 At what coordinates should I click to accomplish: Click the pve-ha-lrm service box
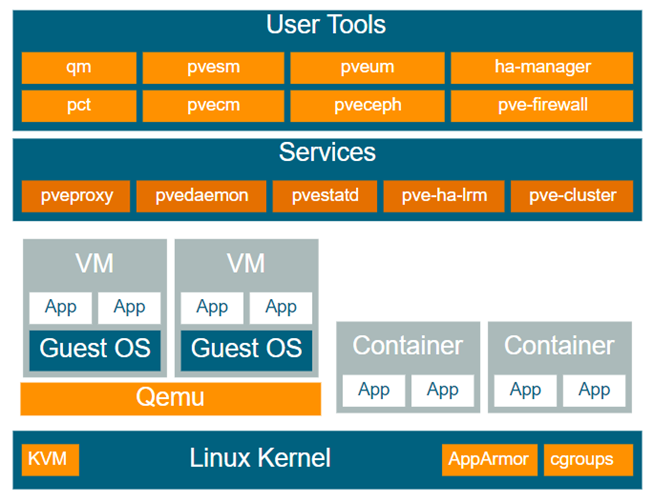coord(444,196)
